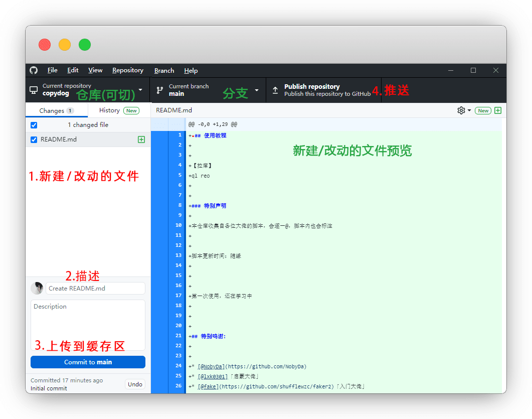
Task: Click the commit author avatar thumbnail
Action: pyautogui.click(x=37, y=288)
